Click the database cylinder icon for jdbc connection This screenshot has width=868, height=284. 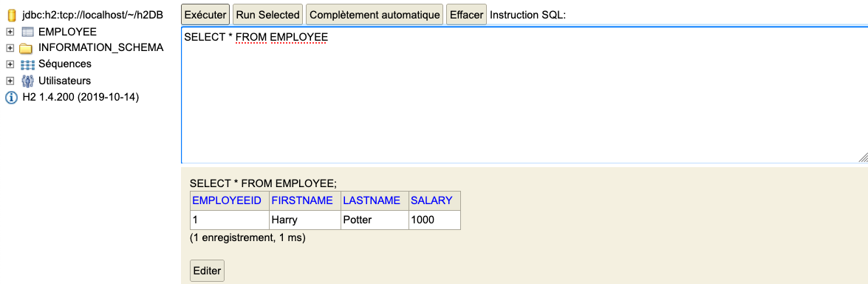point(11,15)
